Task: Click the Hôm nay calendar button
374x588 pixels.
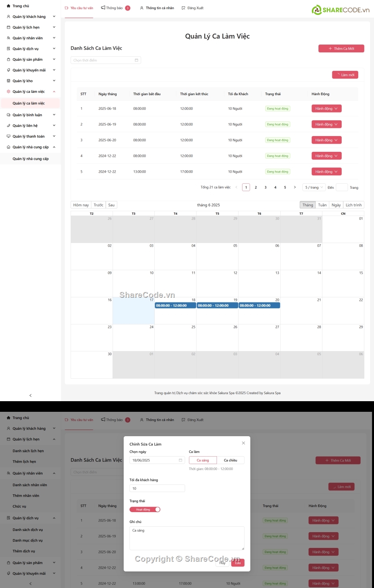Action: click(x=81, y=205)
